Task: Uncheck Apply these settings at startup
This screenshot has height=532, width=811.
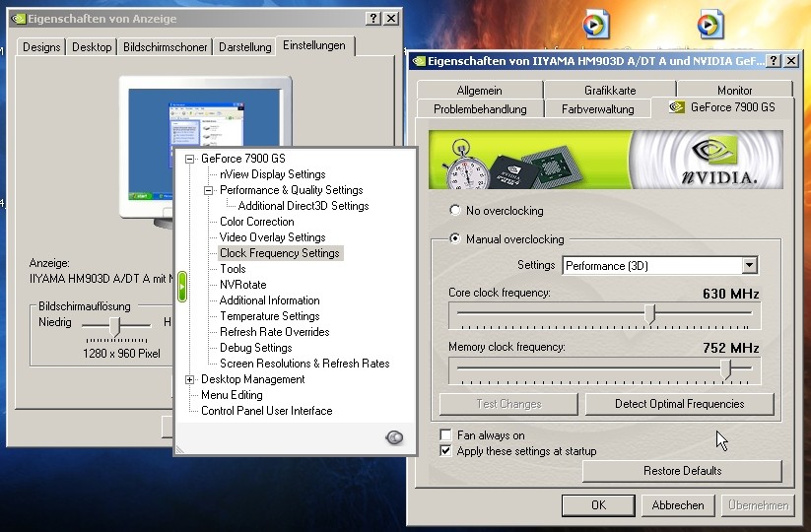Action: tap(445, 451)
